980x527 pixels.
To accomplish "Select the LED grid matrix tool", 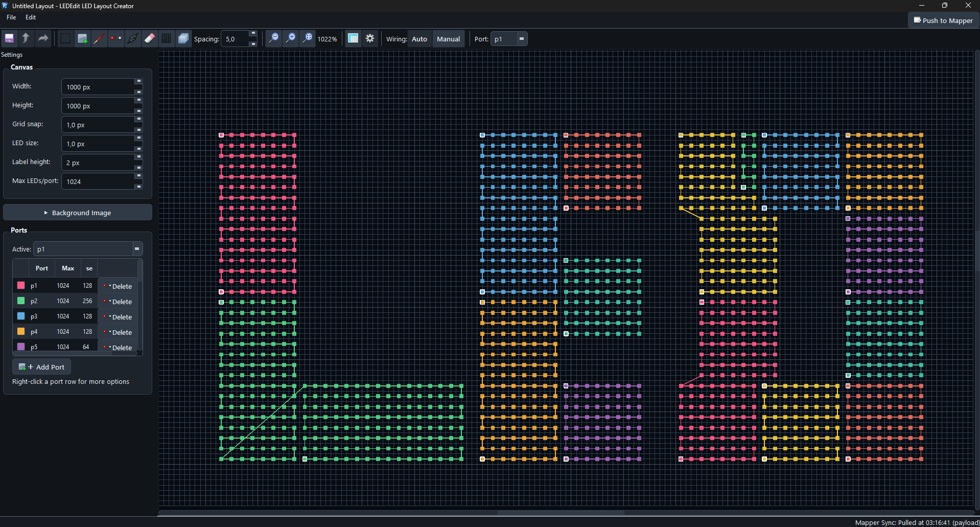I will pyautogui.click(x=167, y=39).
